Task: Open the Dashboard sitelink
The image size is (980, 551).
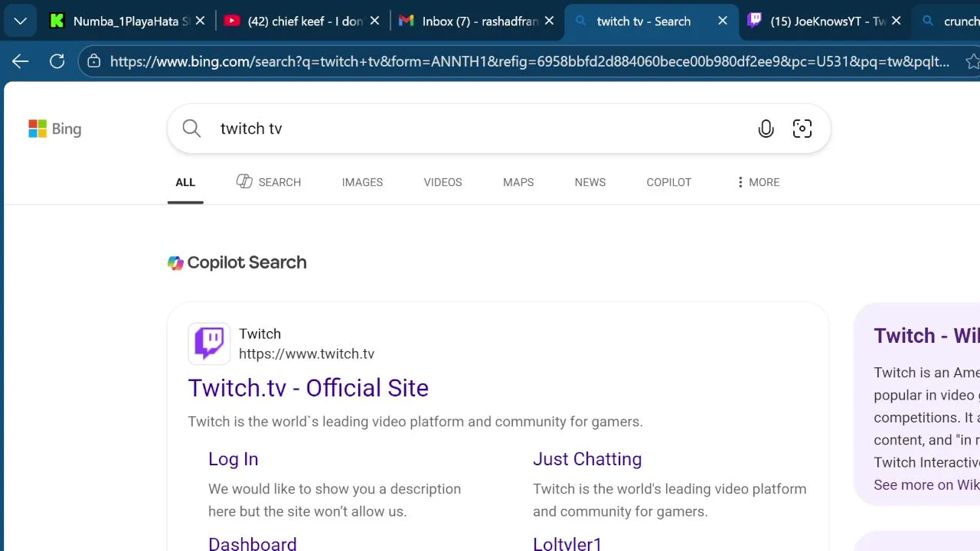Action: 252,544
